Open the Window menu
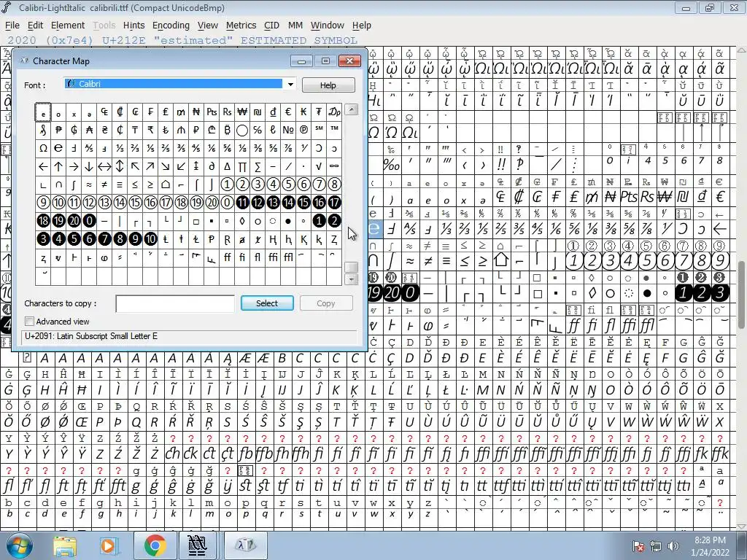The height and width of the screenshot is (560, 747). click(328, 26)
